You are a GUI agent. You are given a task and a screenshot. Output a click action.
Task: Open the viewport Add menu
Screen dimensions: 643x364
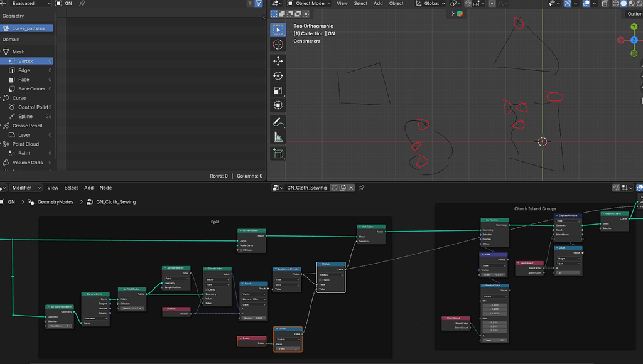click(378, 3)
